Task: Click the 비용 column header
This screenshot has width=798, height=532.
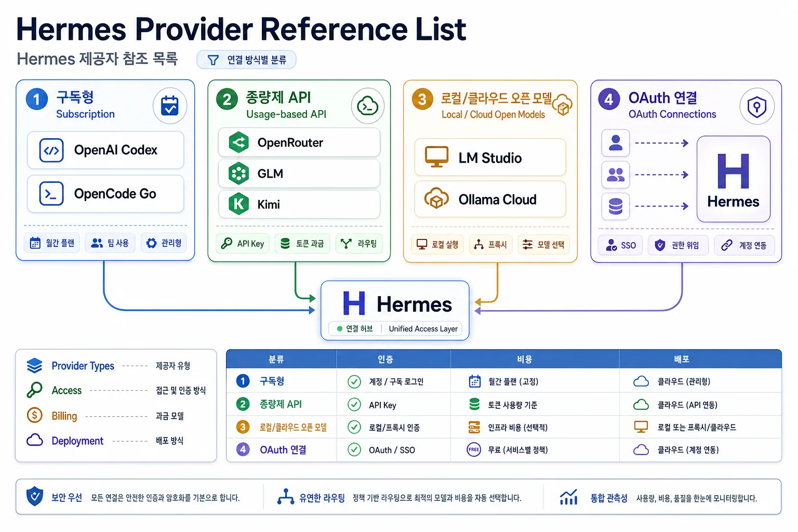Action: point(525,359)
